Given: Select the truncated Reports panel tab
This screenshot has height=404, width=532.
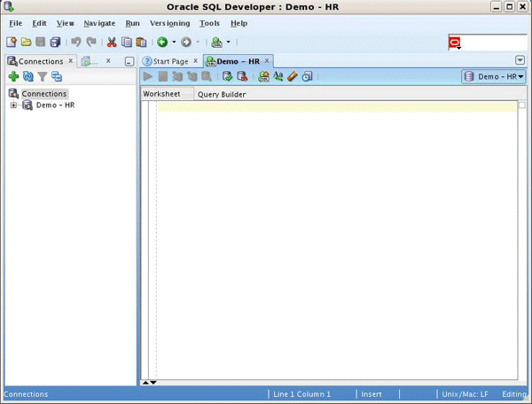Looking at the screenshot, I should pyautogui.click(x=90, y=61).
